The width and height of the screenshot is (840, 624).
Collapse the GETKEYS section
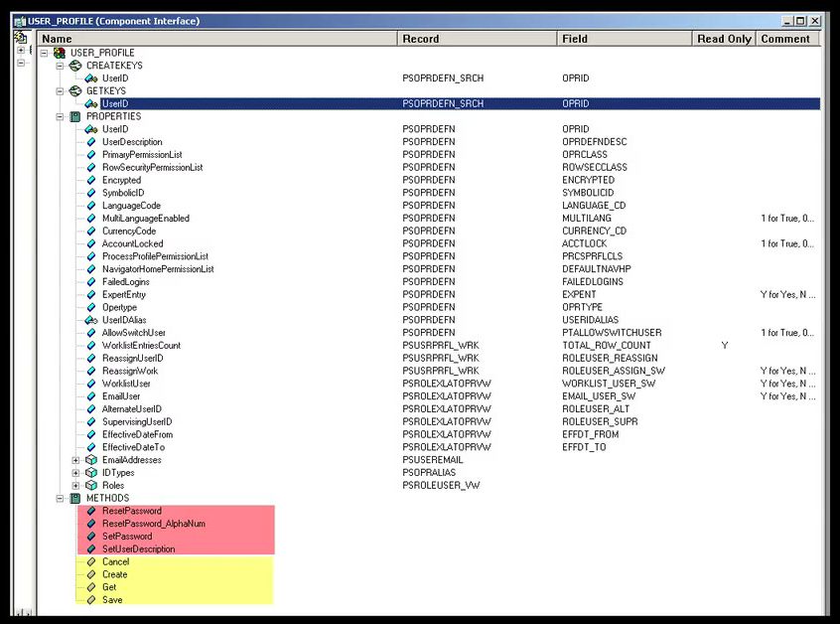click(x=60, y=91)
